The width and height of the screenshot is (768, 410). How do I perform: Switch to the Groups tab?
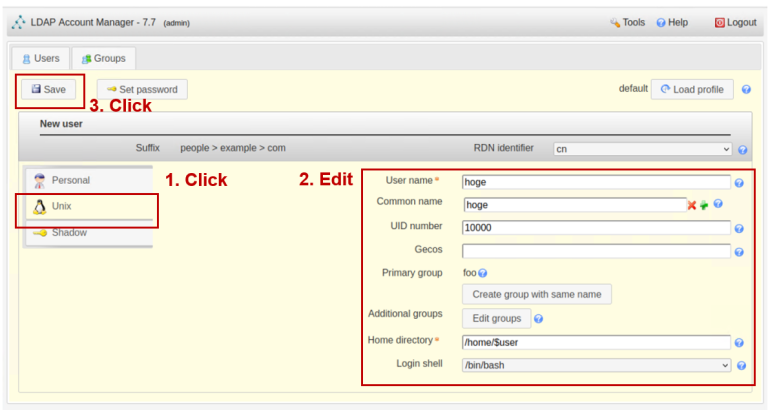(103, 59)
